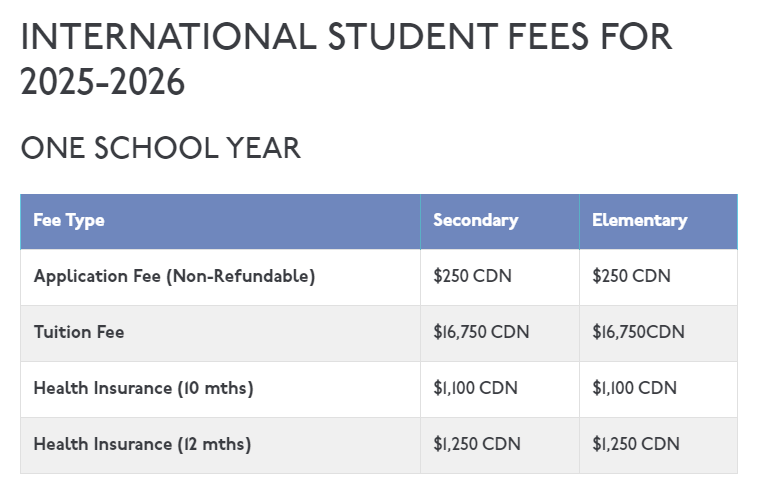Select the Fee Type column header
The width and height of the screenshot is (759, 500).
tap(69, 221)
